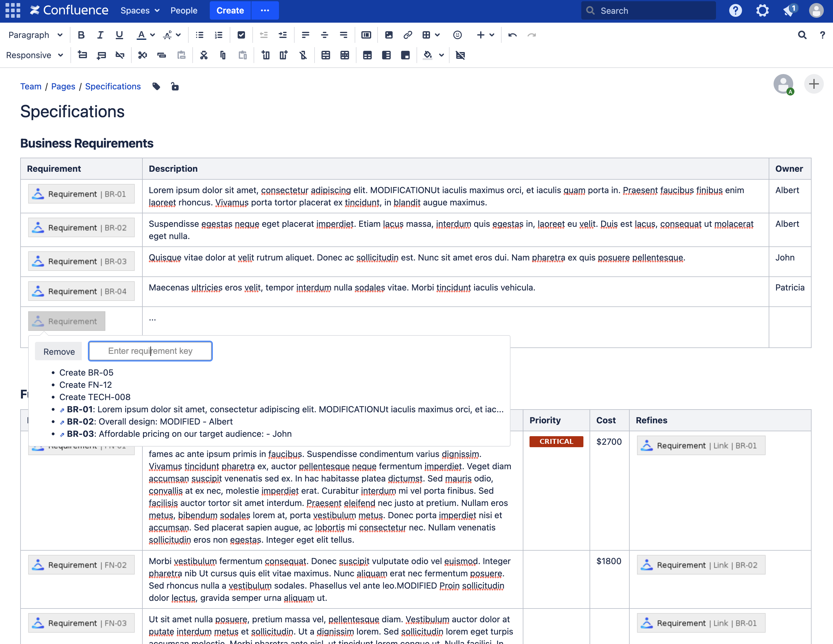Image resolution: width=833 pixels, height=644 pixels.
Task: Open page labels tag icon
Action: [156, 87]
